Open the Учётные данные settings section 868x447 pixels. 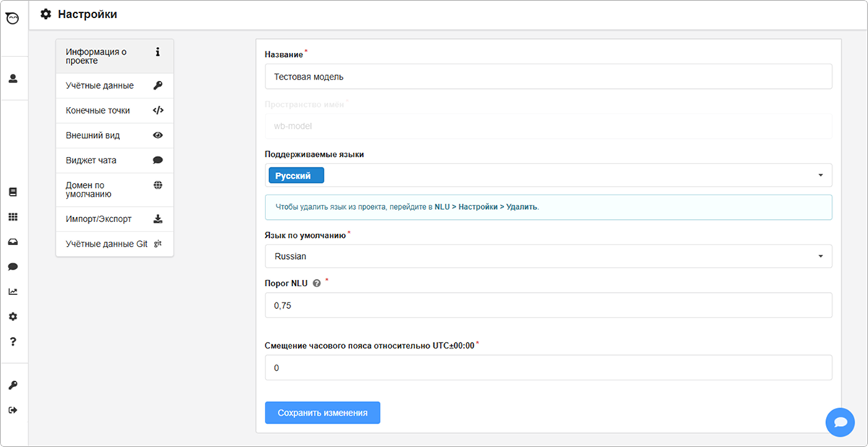(x=114, y=85)
